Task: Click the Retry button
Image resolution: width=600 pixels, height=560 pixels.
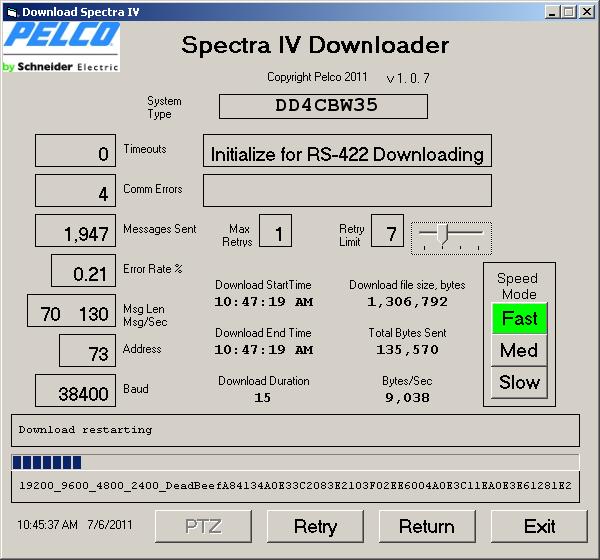Action: pos(315,526)
